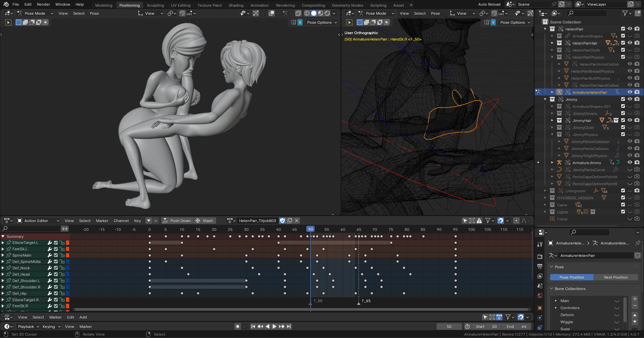This screenshot has height=338, width=644.
Task: Play the animation in reverse
Action: coord(267,327)
